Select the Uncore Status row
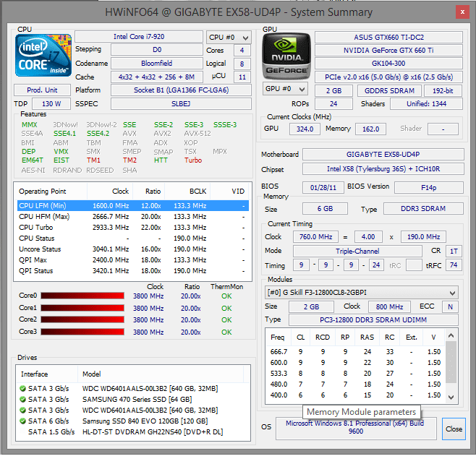476x464 pixels. click(132, 249)
